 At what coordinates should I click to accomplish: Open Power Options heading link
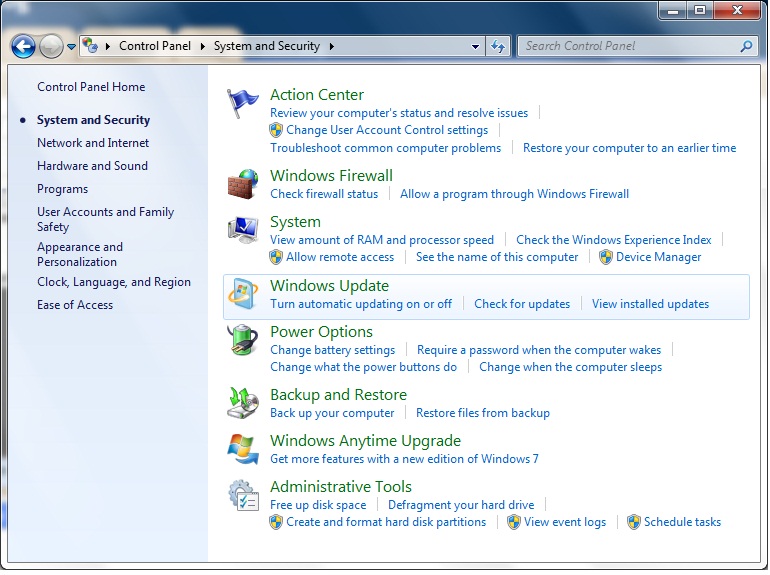pos(321,332)
